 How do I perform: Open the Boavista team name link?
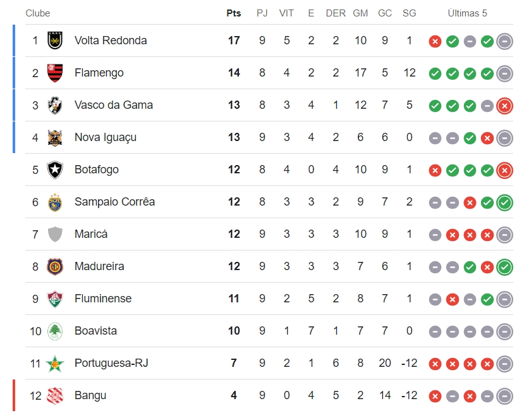pos(95,331)
